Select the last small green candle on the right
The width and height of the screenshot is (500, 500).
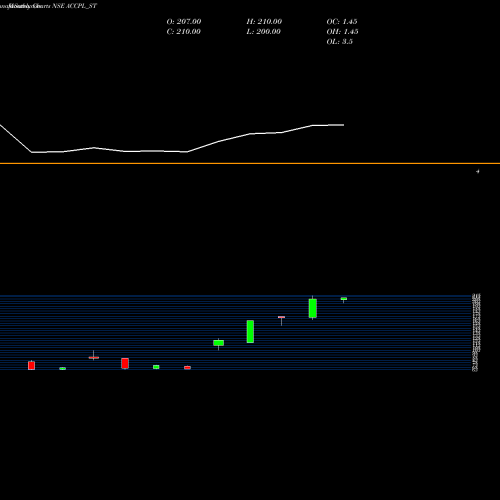point(344,299)
